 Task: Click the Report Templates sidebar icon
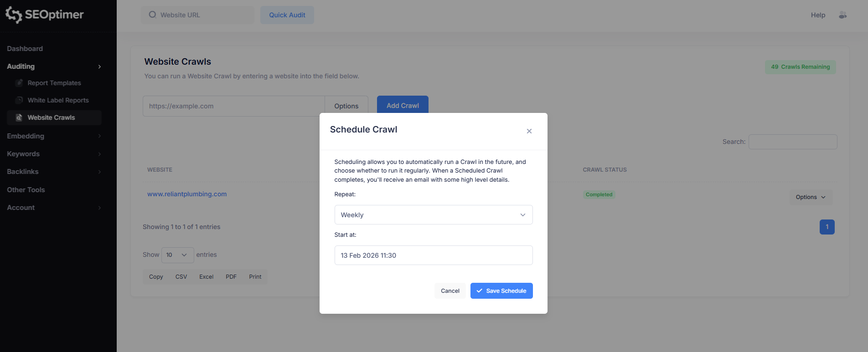pos(19,83)
